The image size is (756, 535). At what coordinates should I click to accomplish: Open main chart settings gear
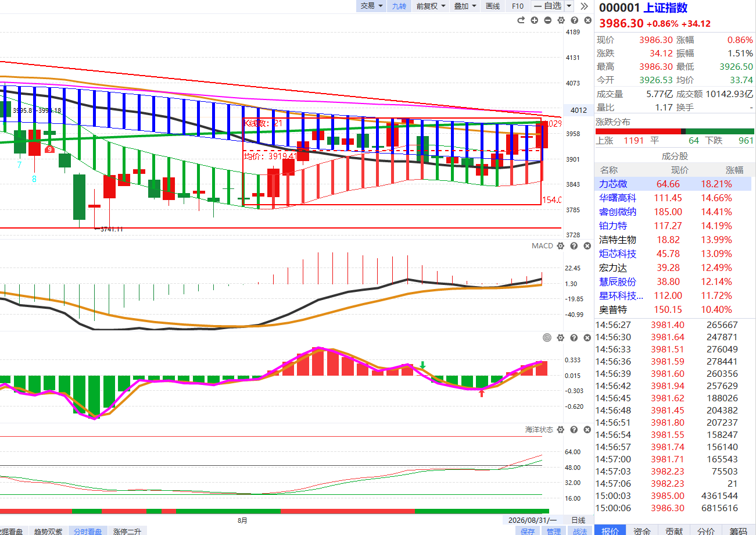(561, 20)
